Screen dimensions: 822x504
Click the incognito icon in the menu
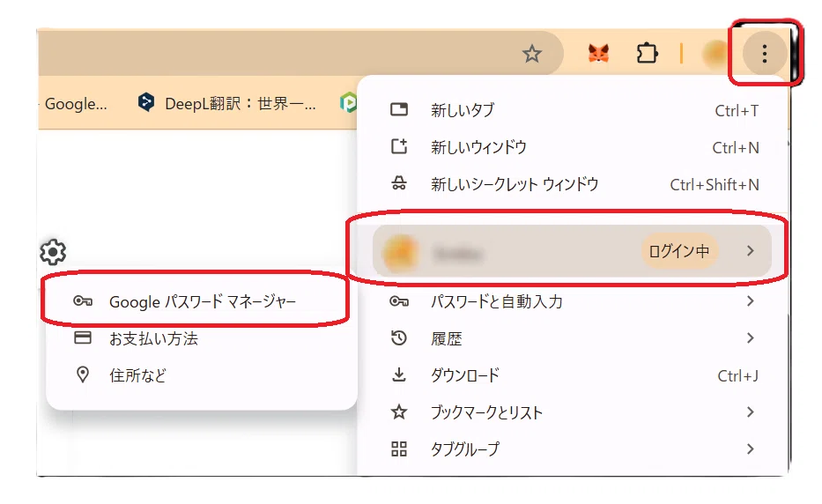[x=399, y=183]
